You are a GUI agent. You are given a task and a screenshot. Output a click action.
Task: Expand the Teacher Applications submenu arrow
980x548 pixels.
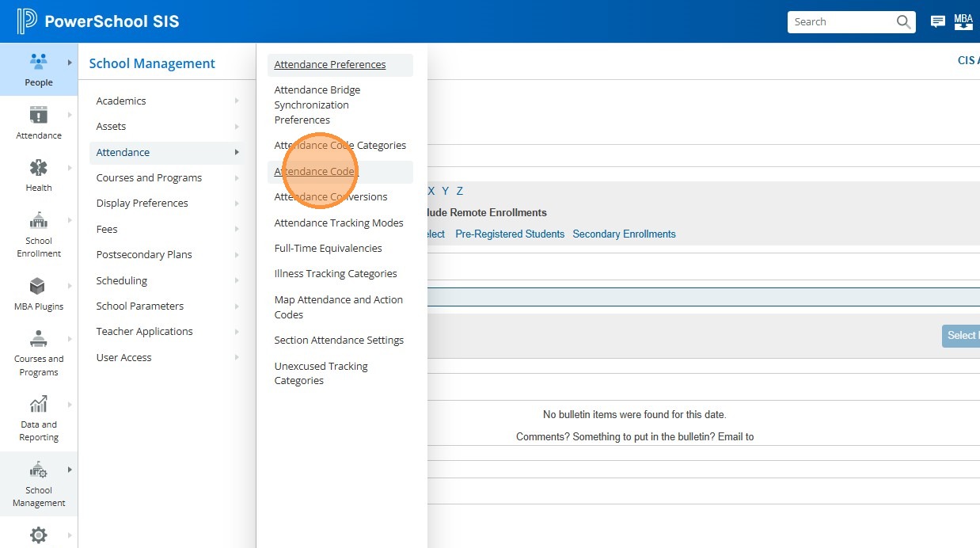(237, 332)
